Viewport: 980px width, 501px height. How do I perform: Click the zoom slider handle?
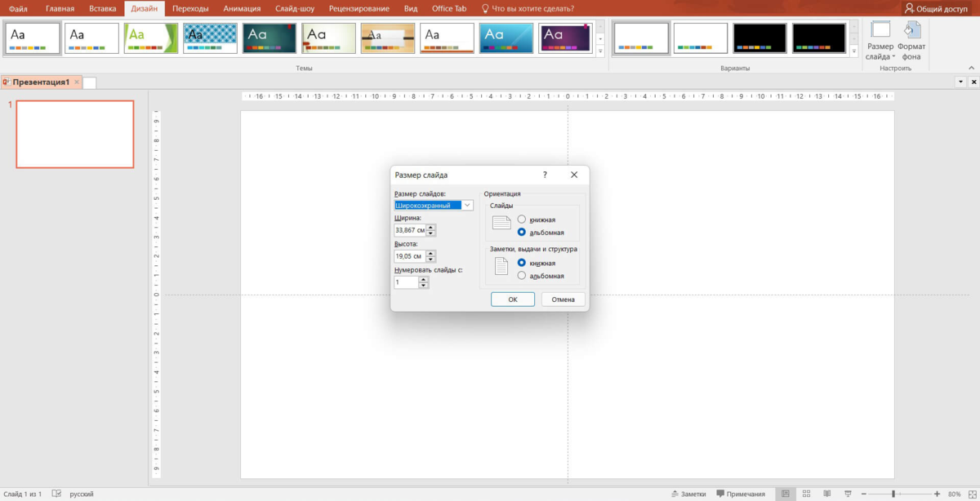893,494
